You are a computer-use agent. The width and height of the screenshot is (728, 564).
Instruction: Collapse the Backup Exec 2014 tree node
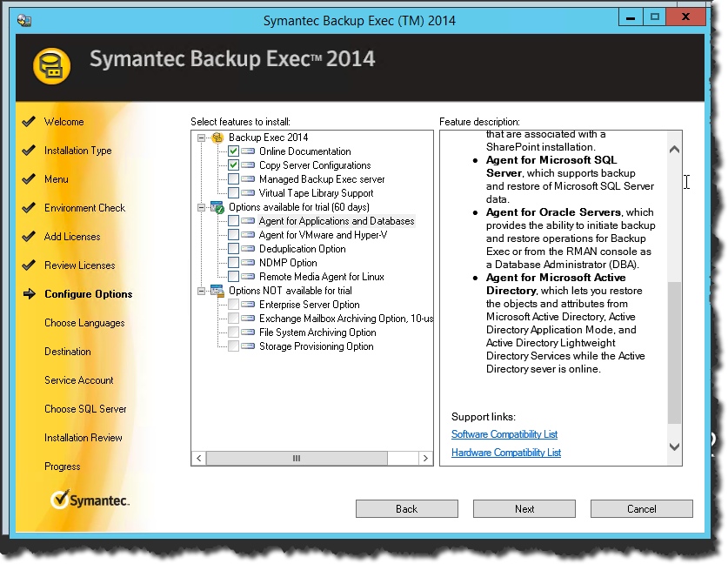point(201,138)
